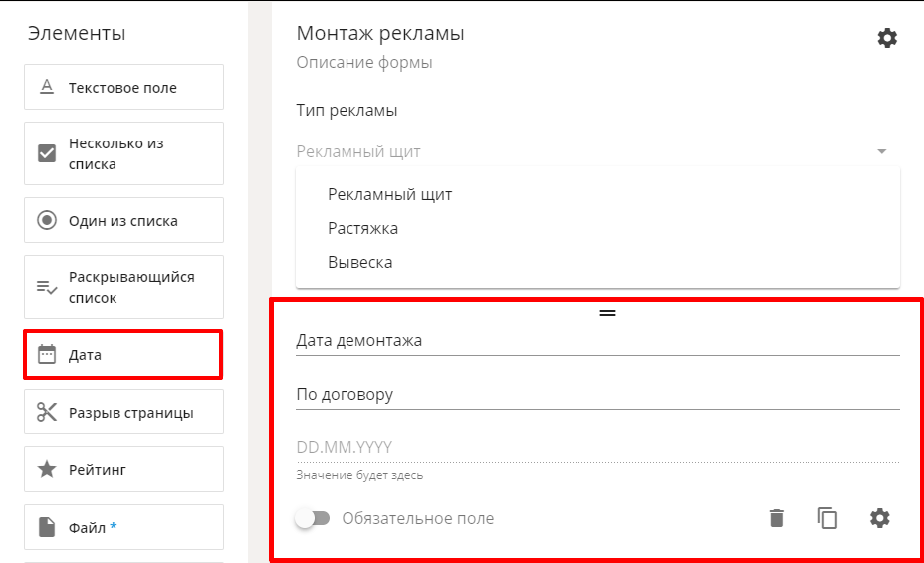Click the radio icon of Один из списка
Image resolution: width=924 pixels, height=563 pixels.
tap(47, 220)
